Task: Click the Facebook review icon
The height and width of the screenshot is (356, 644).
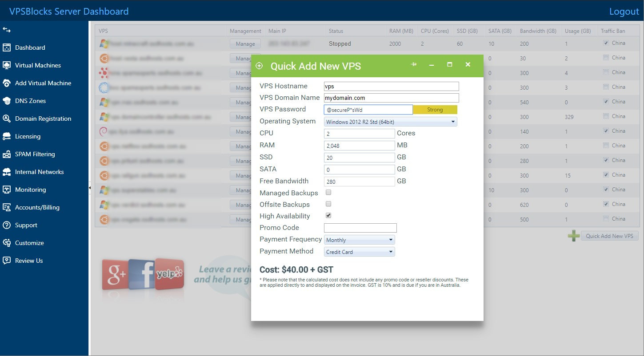Action: 141,274
